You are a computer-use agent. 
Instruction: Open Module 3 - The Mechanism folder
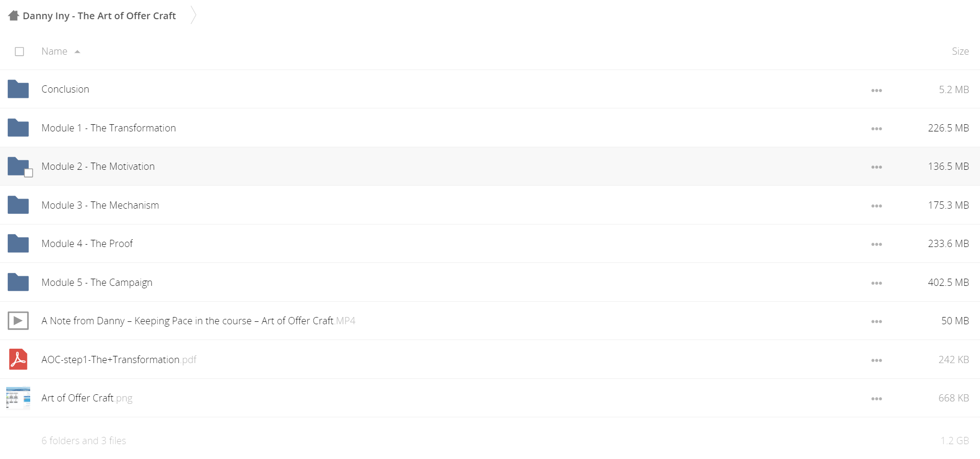pyautogui.click(x=100, y=205)
